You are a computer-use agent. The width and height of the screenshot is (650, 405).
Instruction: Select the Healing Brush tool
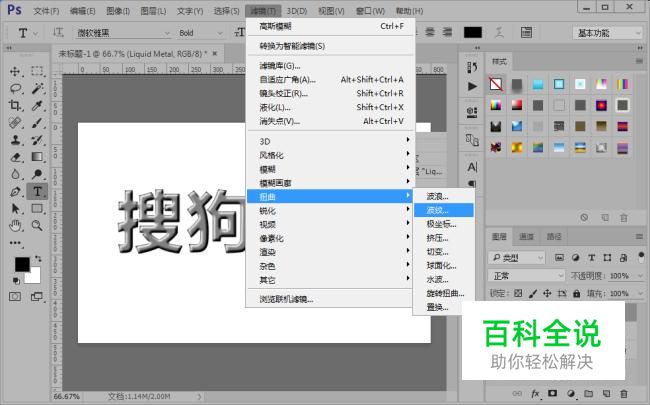pos(15,123)
